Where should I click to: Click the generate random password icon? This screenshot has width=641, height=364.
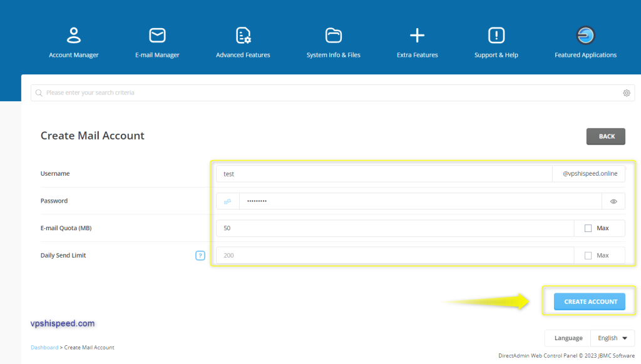coord(228,201)
